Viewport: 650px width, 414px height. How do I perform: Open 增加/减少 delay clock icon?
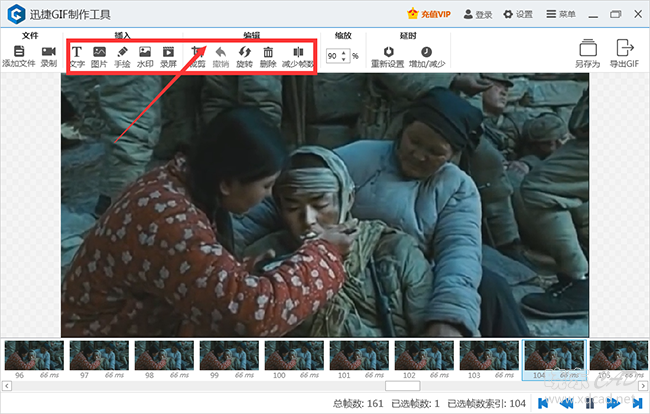pos(426,52)
